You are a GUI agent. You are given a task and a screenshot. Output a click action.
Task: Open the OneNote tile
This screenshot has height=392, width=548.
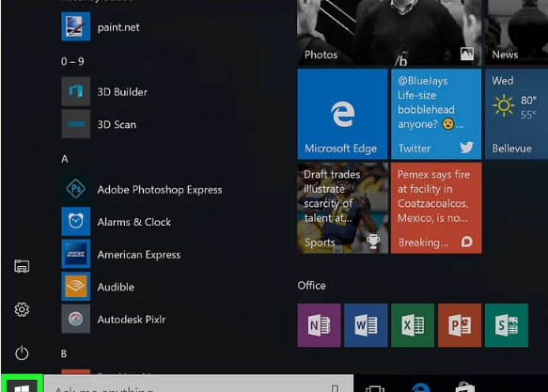pos(319,325)
